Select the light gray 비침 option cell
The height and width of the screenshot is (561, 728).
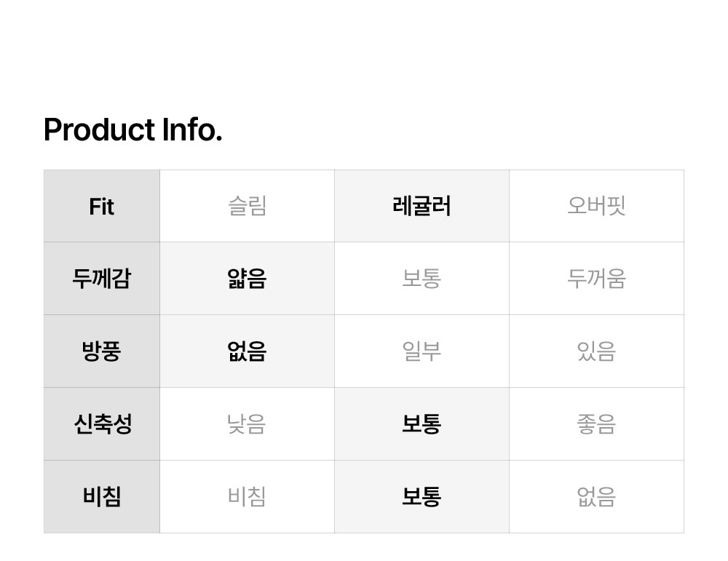click(x=247, y=497)
